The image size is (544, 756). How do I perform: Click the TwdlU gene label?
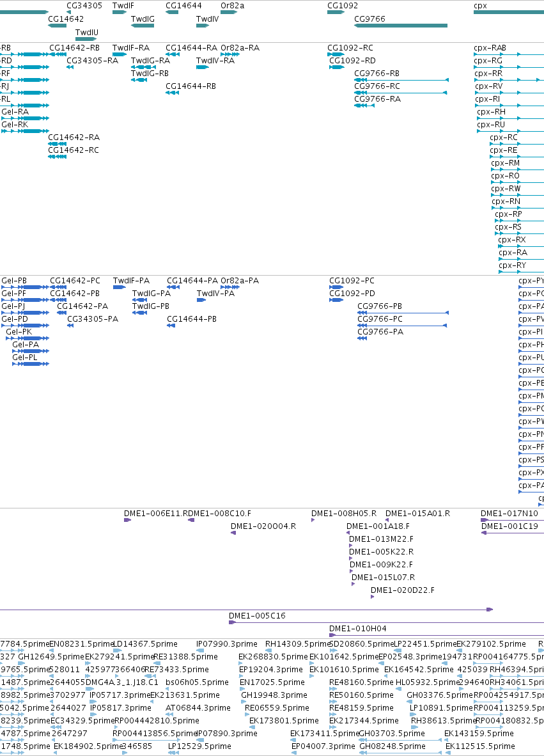tap(87, 33)
